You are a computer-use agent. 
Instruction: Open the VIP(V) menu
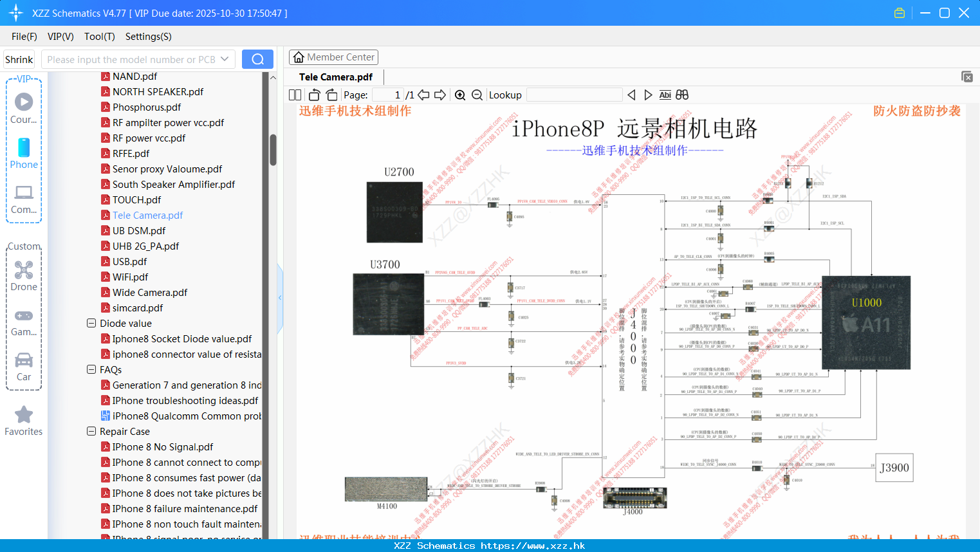pyautogui.click(x=60, y=37)
